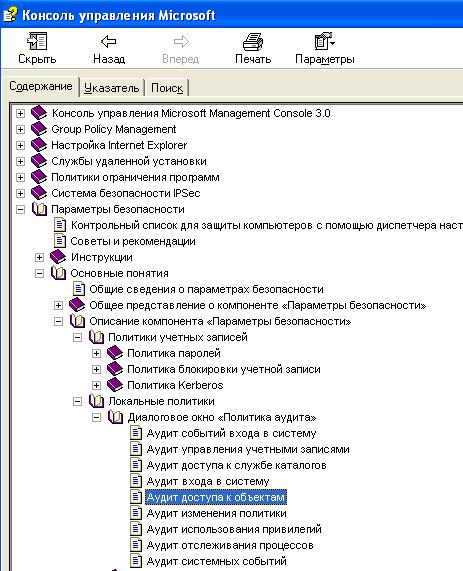Collapse the Политики учетных записей node

(77, 338)
